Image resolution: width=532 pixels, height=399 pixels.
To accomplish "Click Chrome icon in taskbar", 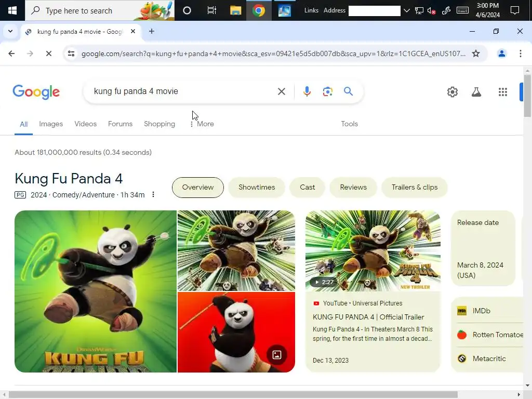I will 259,10.
